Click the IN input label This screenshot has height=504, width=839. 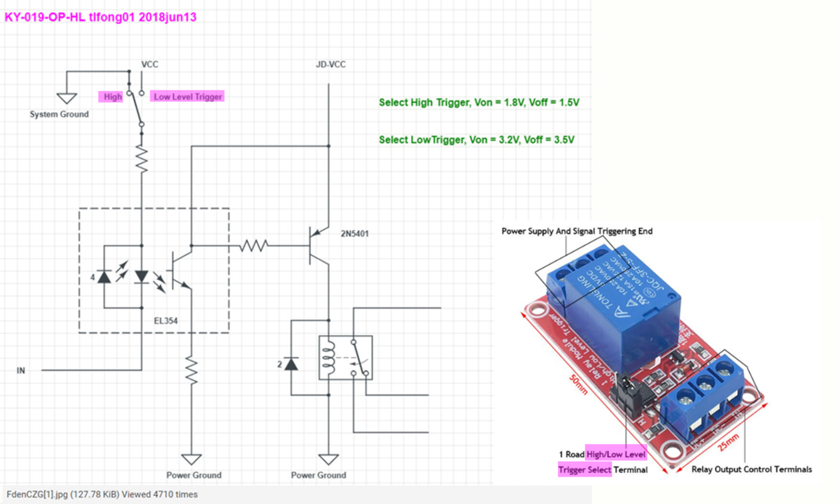tap(21, 371)
